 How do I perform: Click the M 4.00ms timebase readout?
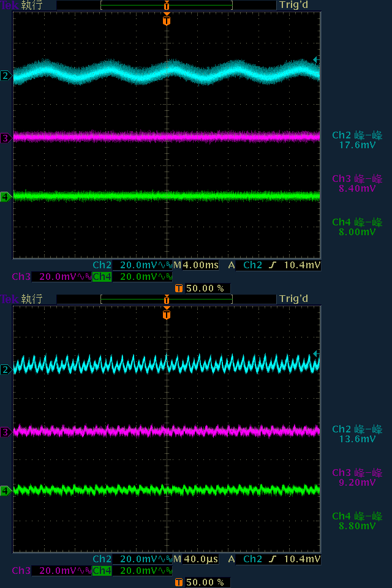196,265
